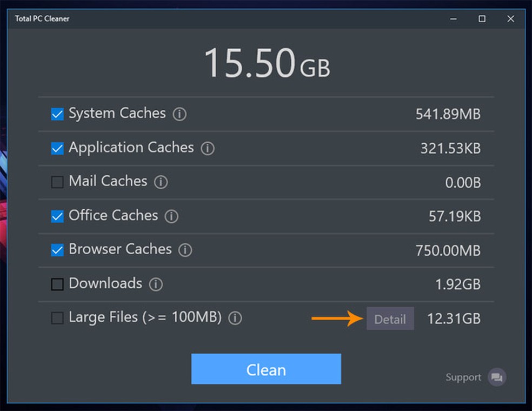Open info for Large Files (>= 100MB)
The image size is (532, 411).
click(235, 319)
